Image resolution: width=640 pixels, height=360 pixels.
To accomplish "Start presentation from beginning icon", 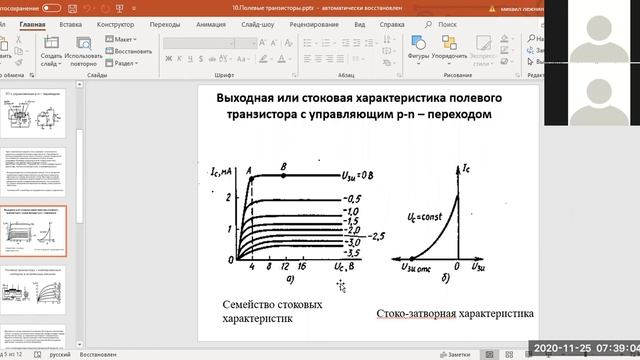I will coord(120,9).
